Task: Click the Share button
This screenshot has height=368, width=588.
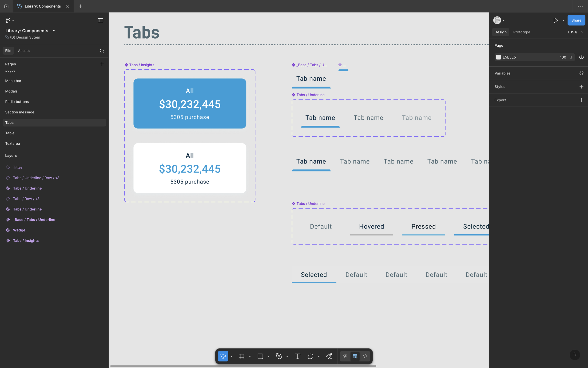Action: tap(576, 20)
